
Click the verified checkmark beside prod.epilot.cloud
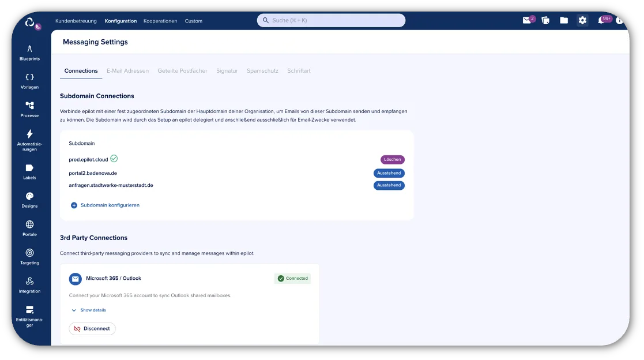coord(114,159)
